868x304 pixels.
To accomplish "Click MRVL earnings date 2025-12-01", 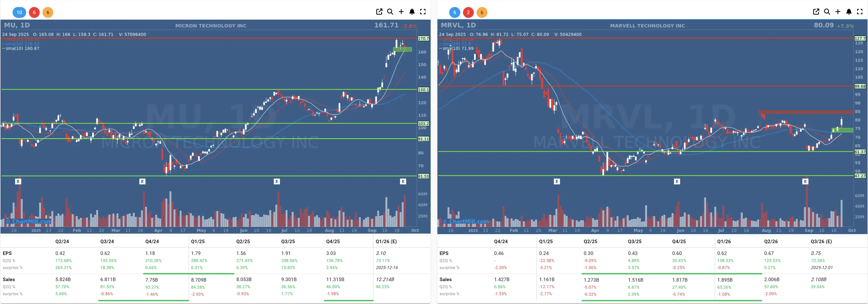I will (x=821, y=268).
